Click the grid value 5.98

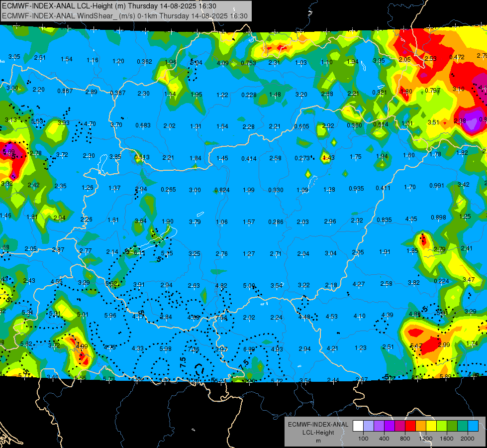tap(166, 349)
